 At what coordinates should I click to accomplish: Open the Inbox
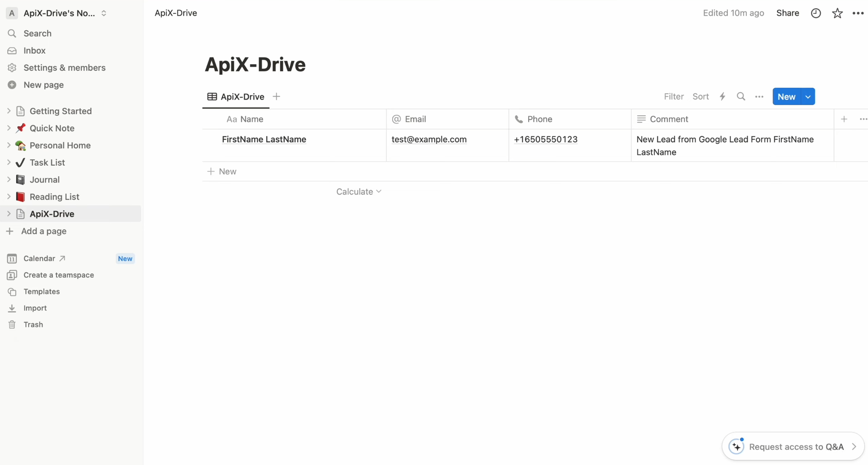coord(35,50)
